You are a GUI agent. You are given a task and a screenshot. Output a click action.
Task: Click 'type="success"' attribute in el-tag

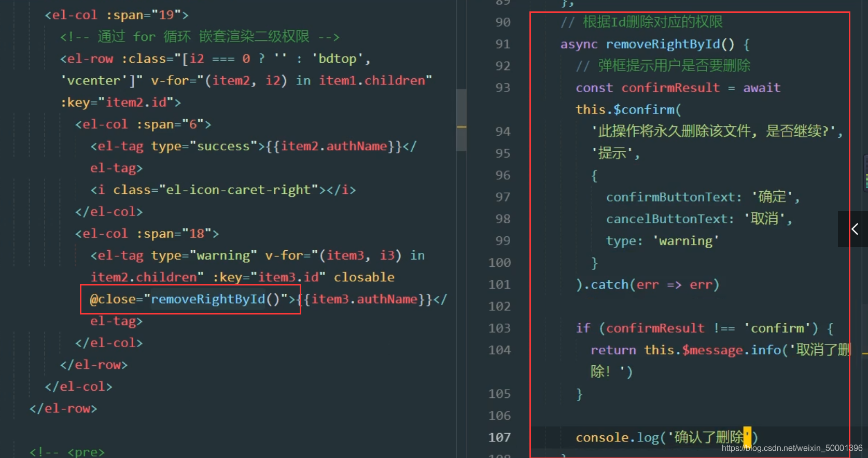(204, 146)
